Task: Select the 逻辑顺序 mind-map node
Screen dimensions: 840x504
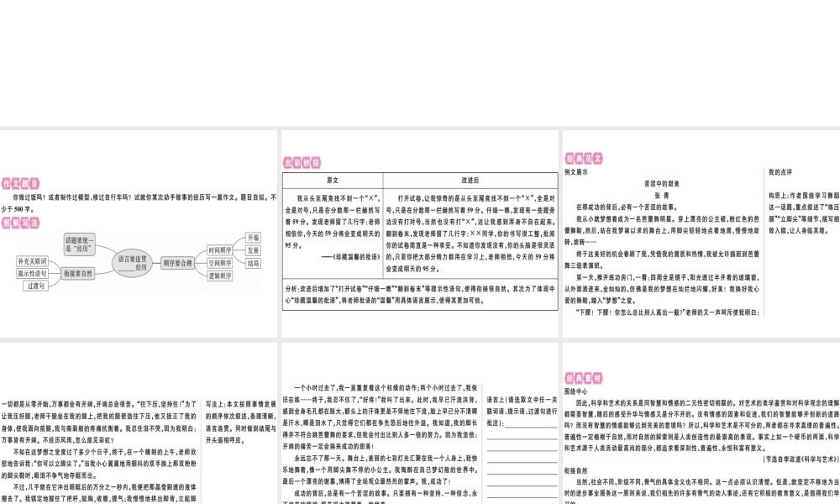Action: click(x=219, y=276)
